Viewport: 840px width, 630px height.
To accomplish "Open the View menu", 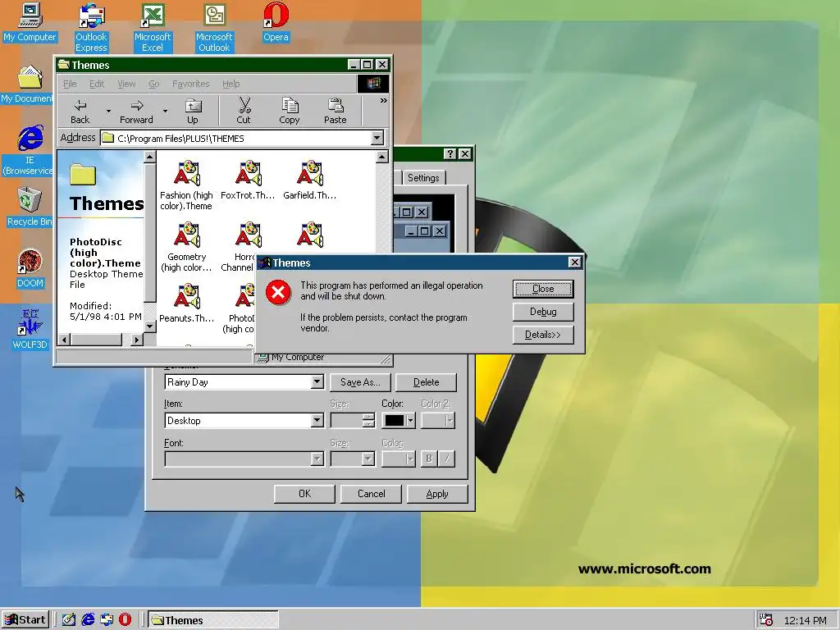I will click(126, 84).
